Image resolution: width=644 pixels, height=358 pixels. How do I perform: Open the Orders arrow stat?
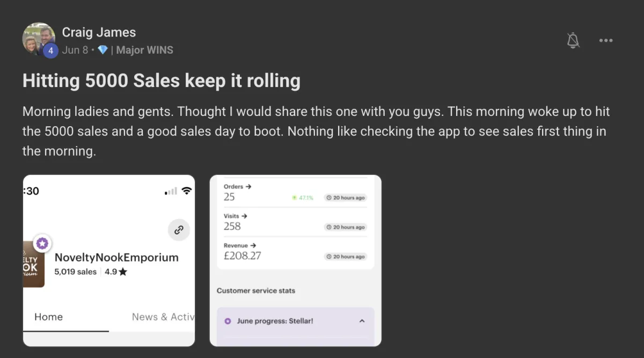point(238,187)
